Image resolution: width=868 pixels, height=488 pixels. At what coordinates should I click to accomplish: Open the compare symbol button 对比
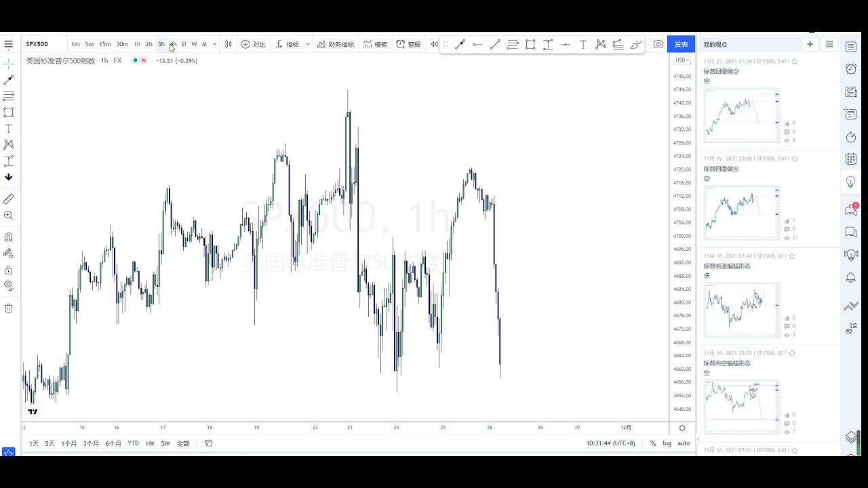click(x=253, y=44)
